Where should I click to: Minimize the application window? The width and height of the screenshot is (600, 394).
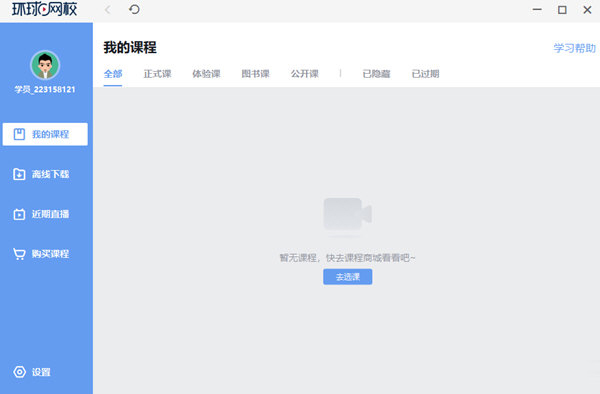(x=537, y=10)
